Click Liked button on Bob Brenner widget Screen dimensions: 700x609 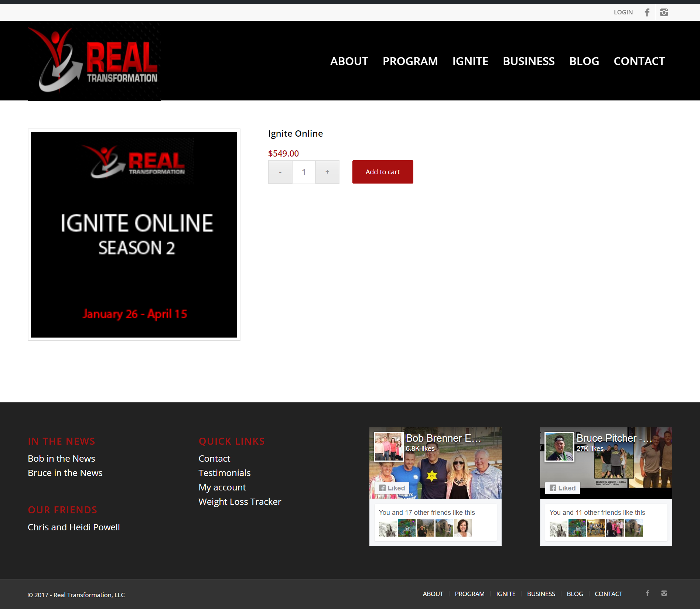pyautogui.click(x=392, y=488)
